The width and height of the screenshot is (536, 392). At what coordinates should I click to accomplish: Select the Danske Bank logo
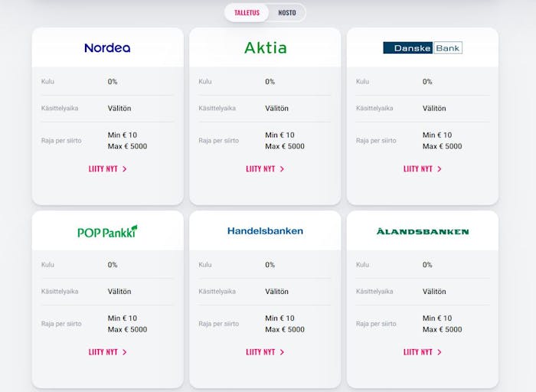[423, 47]
